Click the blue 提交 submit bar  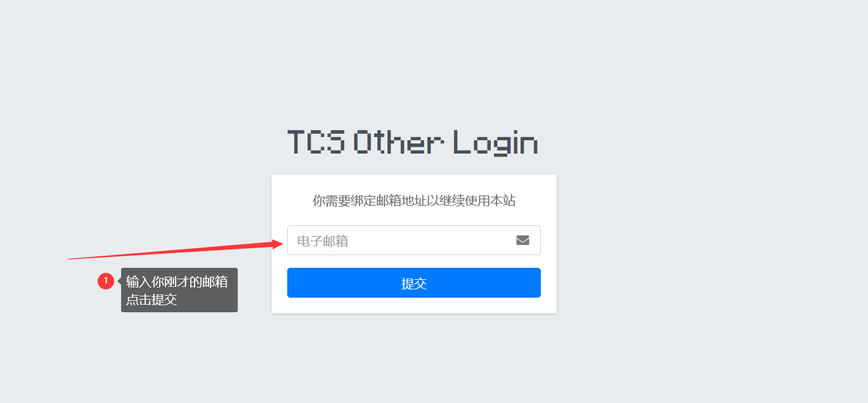point(414,283)
